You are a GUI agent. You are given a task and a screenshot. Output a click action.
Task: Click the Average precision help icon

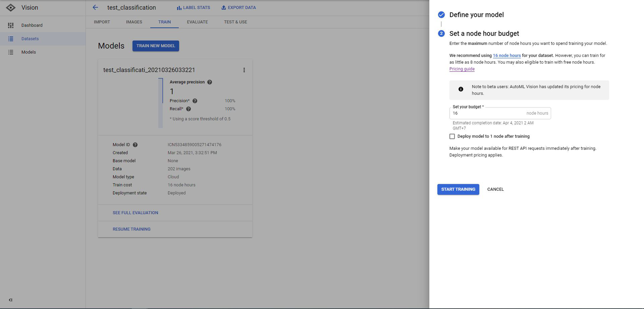click(210, 82)
